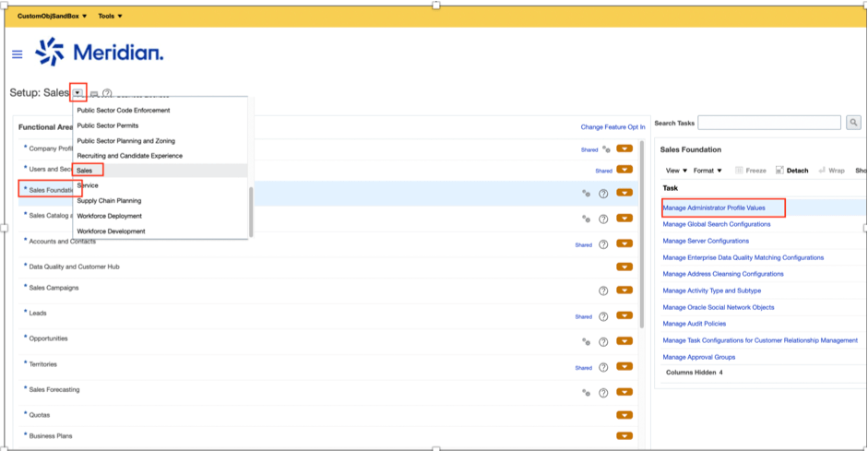The image size is (868, 451).
Task: Click the Search Tasks magnifier button
Action: [853, 123]
